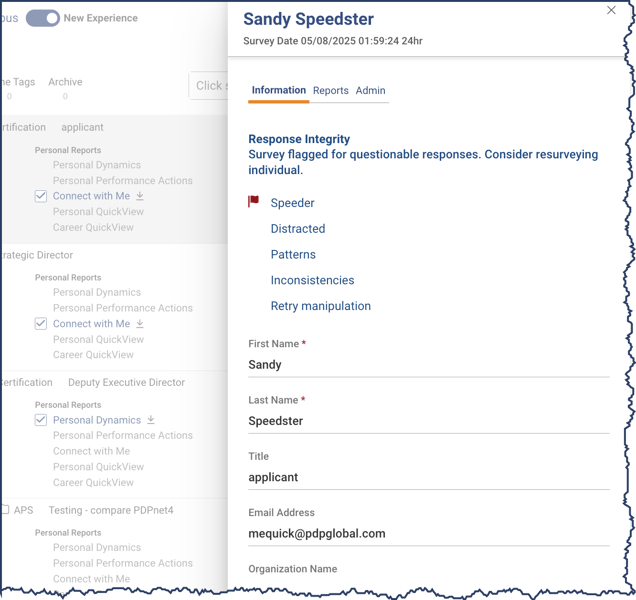Edit the Email Address field
Screen dimensions: 636x600
tap(429, 533)
